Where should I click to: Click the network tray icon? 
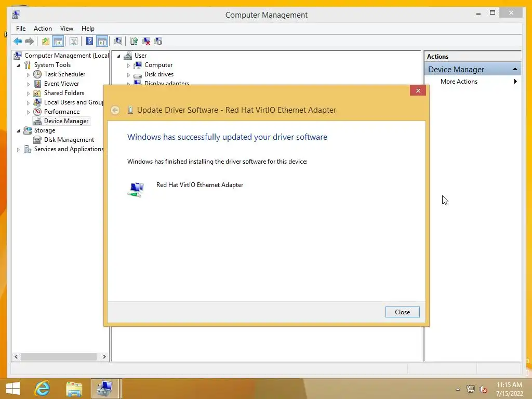(471, 389)
